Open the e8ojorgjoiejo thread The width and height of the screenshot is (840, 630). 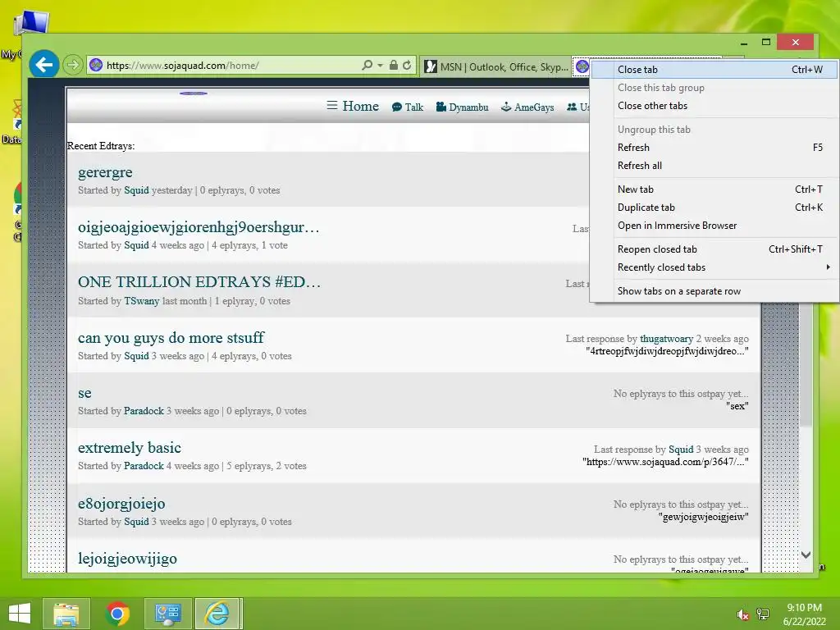121,504
